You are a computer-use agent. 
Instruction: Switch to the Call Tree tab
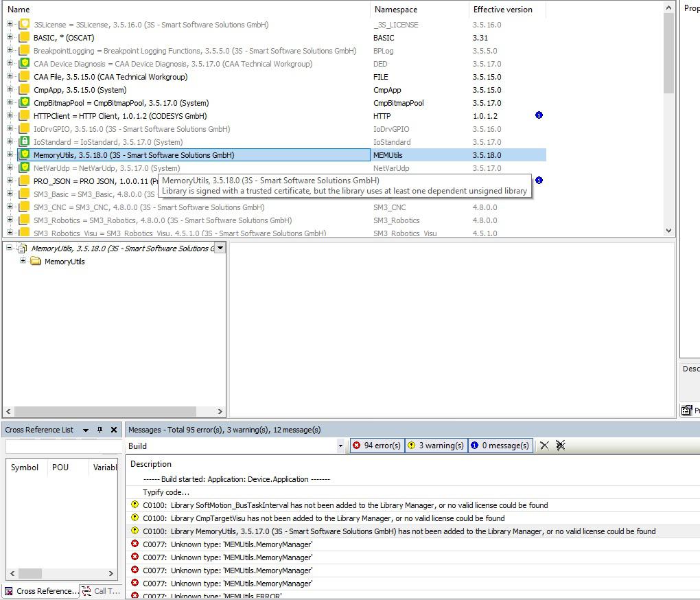tap(101, 591)
